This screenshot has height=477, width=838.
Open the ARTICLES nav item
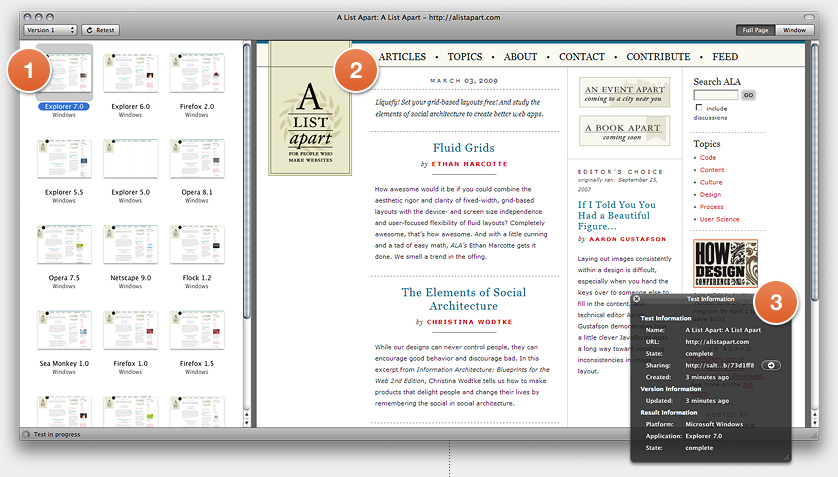pyautogui.click(x=402, y=57)
